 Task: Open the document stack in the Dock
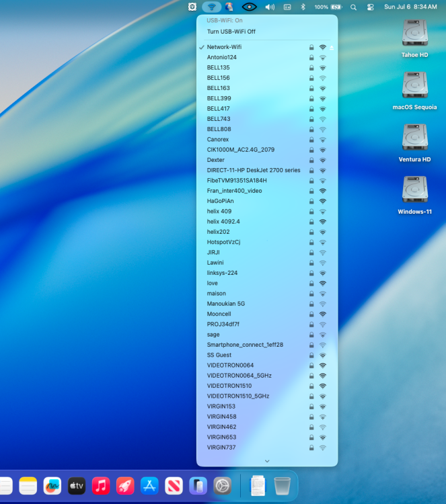258,486
